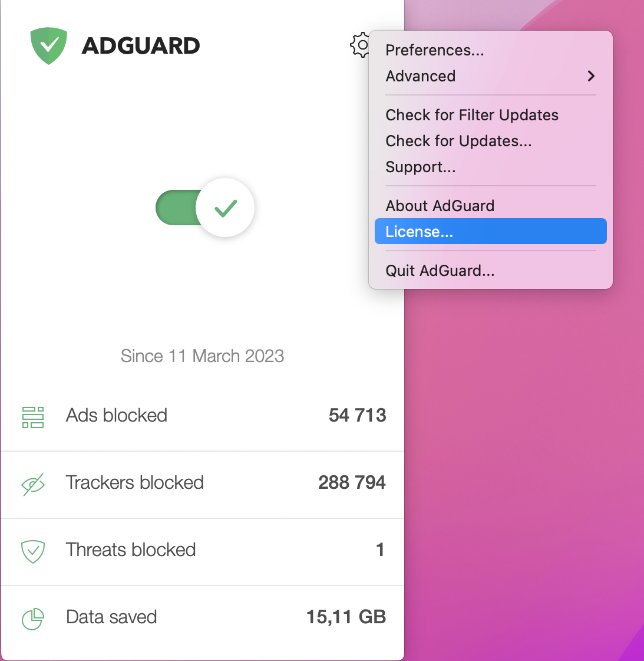Click the crossed-eye Trackers blocked icon
The width and height of the screenshot is (644, 661).
(33, 484)
